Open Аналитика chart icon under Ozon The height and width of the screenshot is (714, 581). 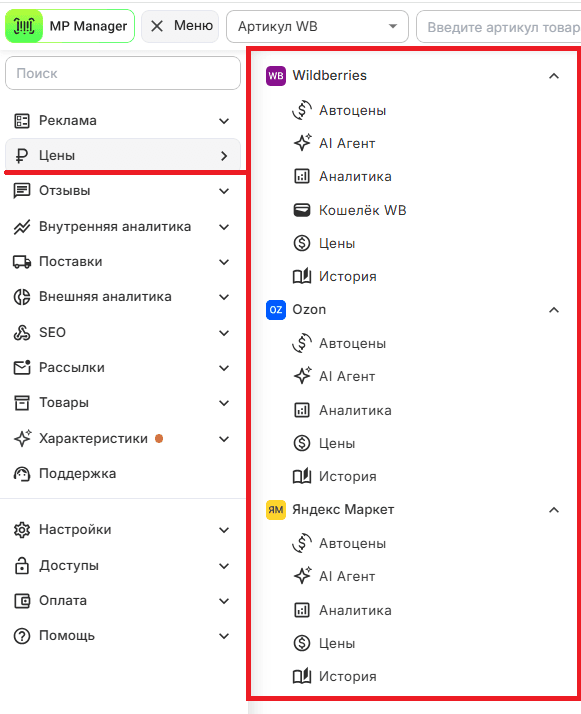[301, 410]
